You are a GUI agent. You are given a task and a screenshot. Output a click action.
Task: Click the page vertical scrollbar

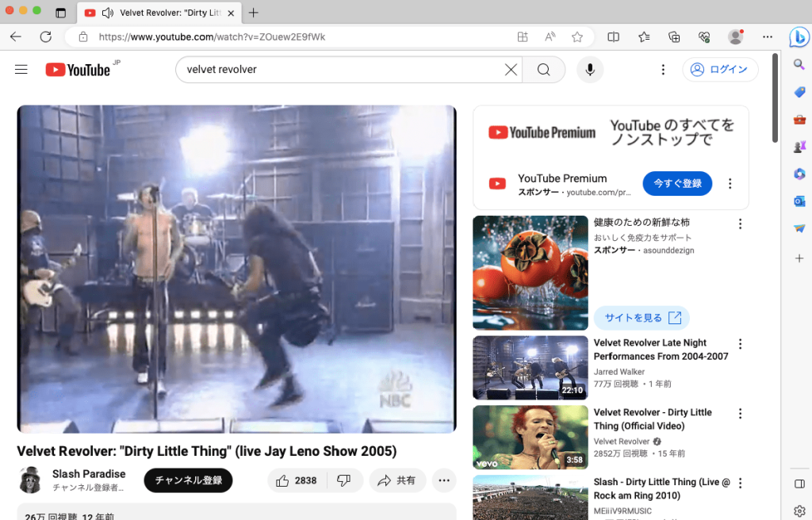click(775, 97)
